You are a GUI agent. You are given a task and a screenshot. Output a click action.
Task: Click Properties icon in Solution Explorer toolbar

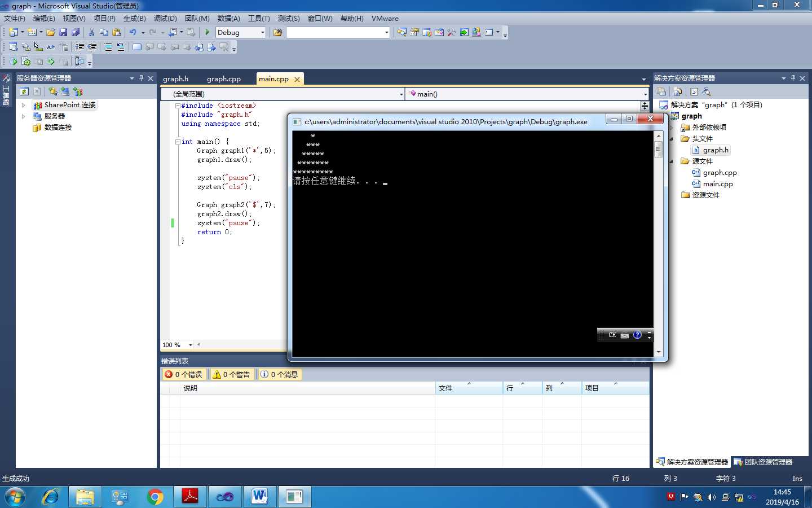click(x=662, y=91)
